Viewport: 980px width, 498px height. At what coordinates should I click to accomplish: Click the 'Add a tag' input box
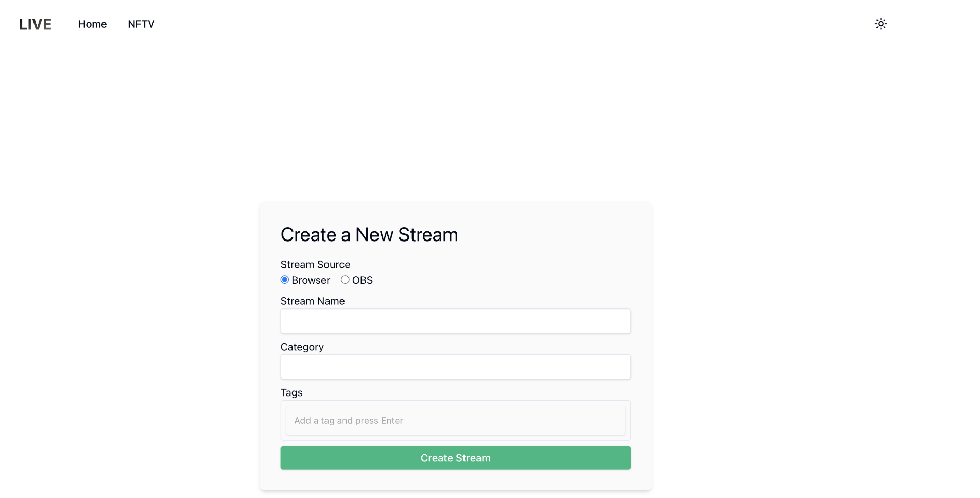455,420
